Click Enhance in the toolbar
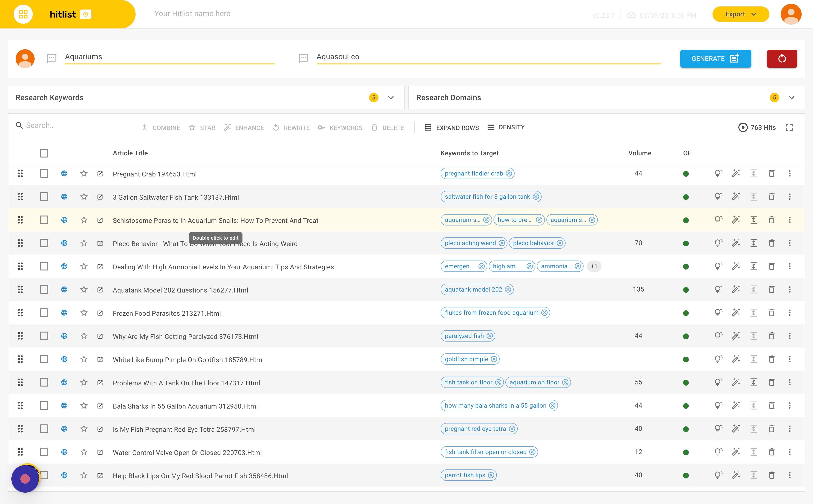 click(x=243, y=128)
